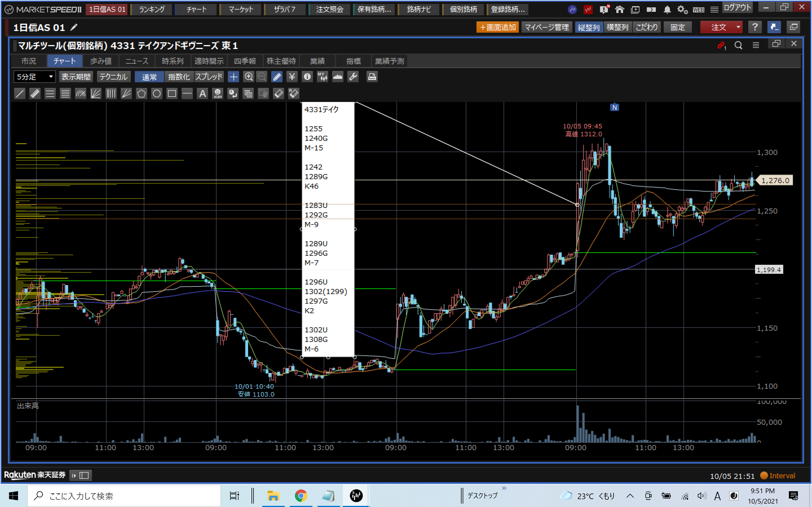Toggle the crosshair cursor button
The image size is (812, 507).
(x=233, y=77)
